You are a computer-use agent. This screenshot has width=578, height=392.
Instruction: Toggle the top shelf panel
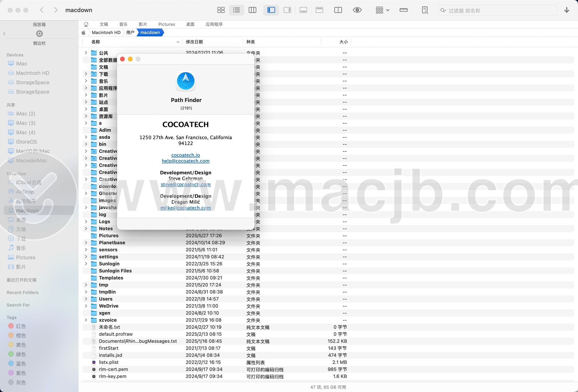(x=319, y=10)
